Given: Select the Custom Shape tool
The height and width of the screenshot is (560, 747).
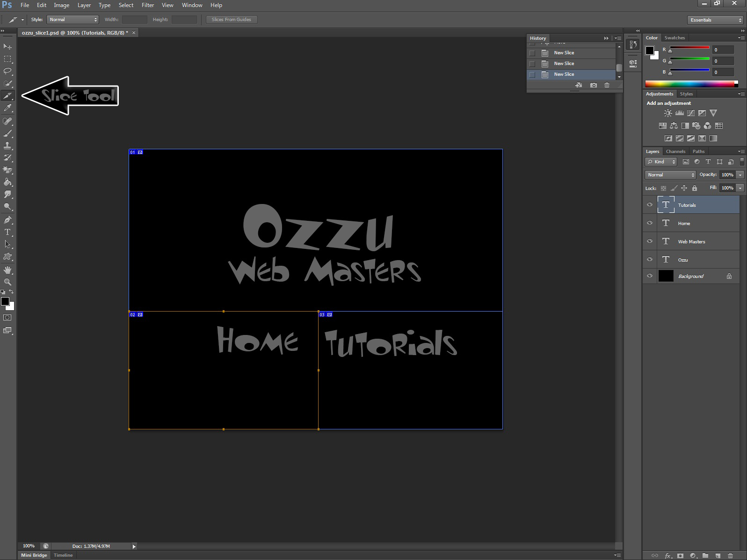Looking at the screenshot, I should (x=7, y=256).
